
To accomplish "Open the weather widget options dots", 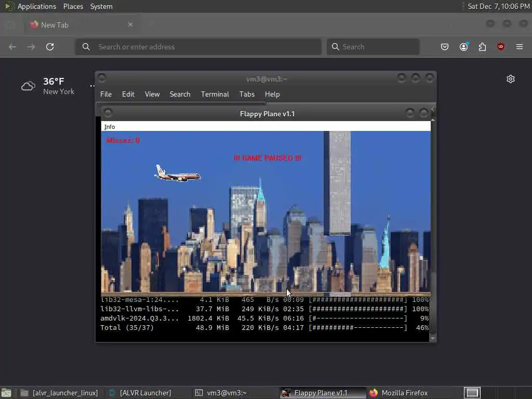I will point(92,86).
